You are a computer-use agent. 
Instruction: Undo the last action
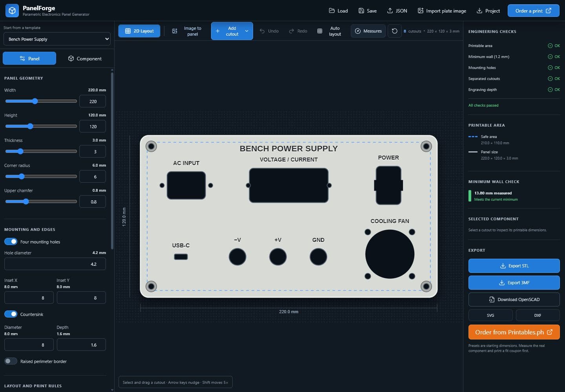tap(269, 31)
